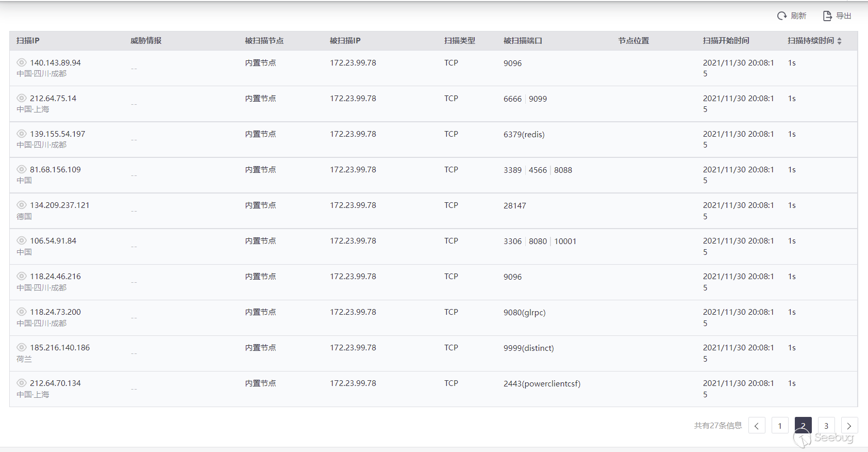Click the export (导出) file icon
This screenshot has height=452, width=868.
pos(827,16)
